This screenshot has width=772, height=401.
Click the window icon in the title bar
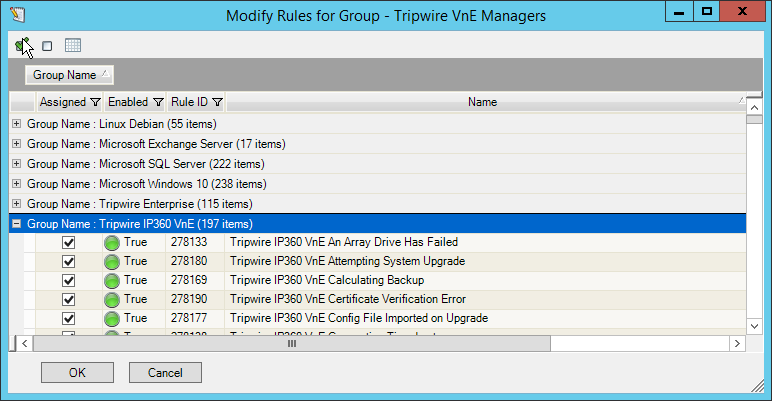[x=18, y=15]
